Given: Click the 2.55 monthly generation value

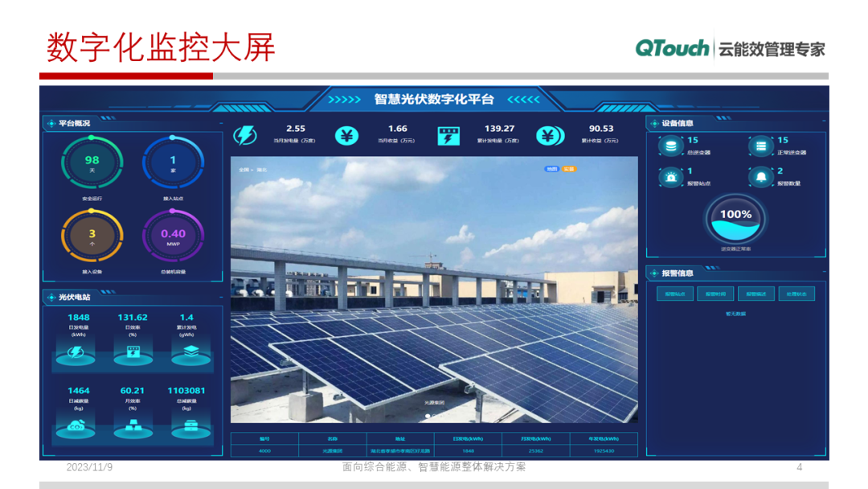Looking at the screenshot, I should pos(296,129).
